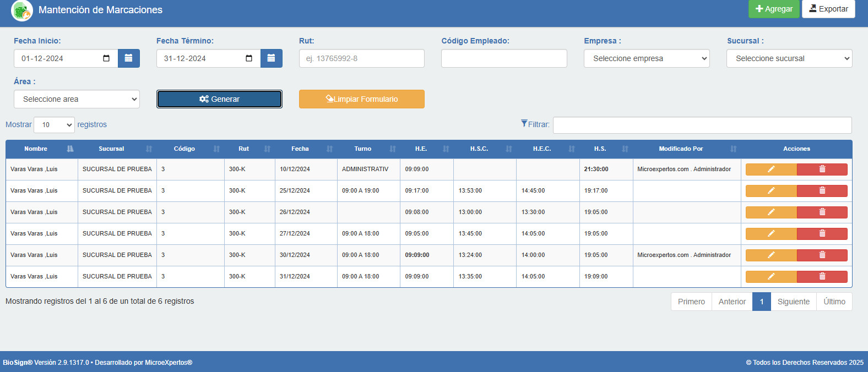Click the Fecha Inicio date field
The height and width of the screenshot is (372, 868).
click(66, 58)
